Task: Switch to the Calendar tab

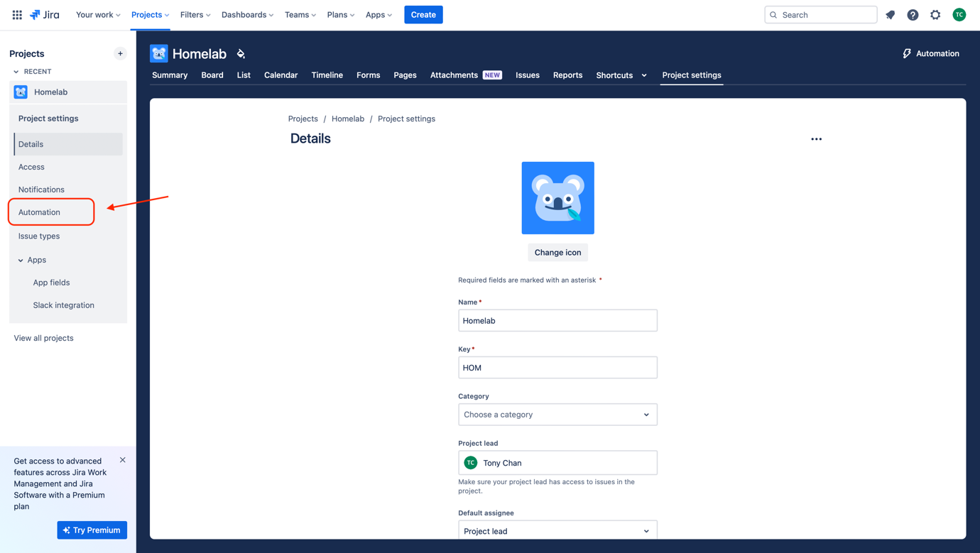Action: pos(281,75)
